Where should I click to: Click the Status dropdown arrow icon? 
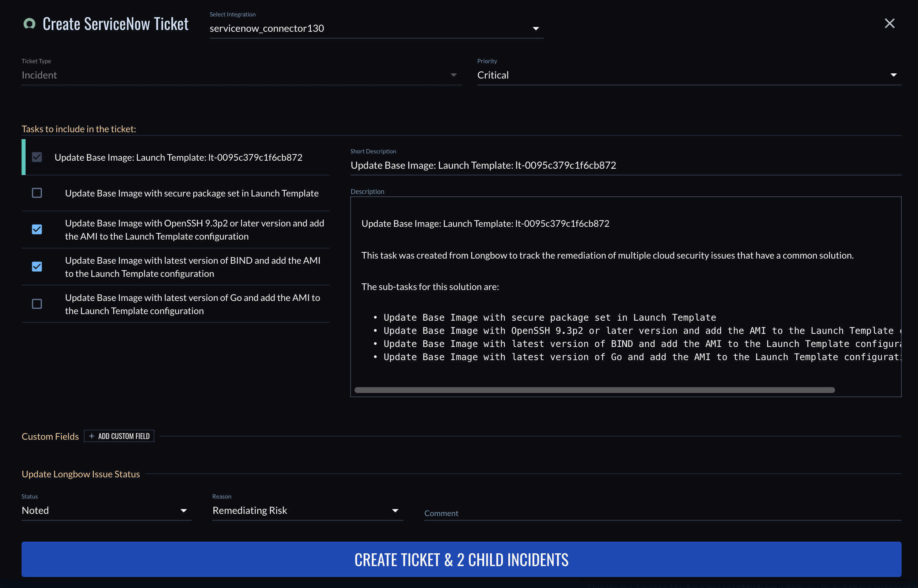click(x=183, y=511)
